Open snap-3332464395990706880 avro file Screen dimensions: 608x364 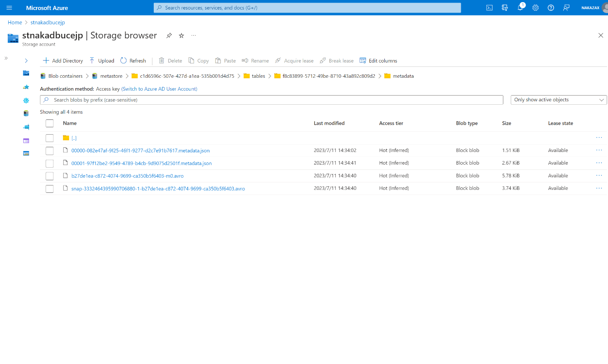point(158,189)
